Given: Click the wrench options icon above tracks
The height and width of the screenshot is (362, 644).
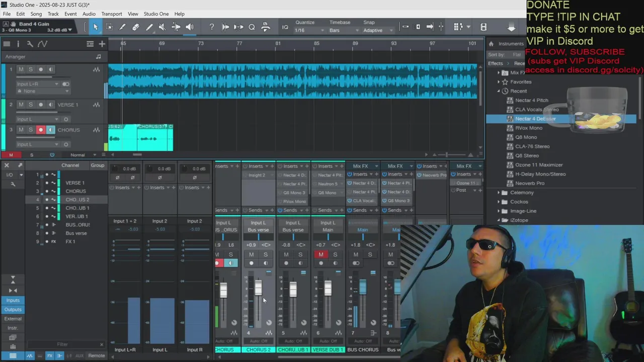Looking at the screenshot, I should [30, 44].
